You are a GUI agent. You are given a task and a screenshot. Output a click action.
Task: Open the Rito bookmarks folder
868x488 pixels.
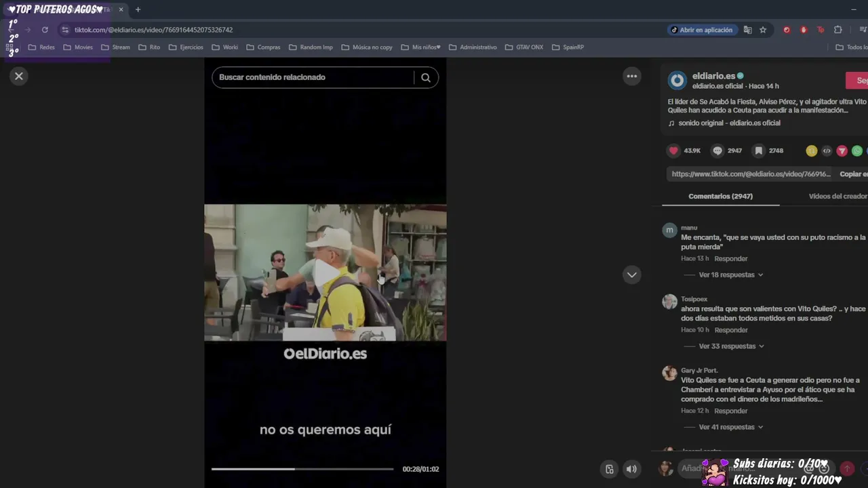tap(149, 47)
